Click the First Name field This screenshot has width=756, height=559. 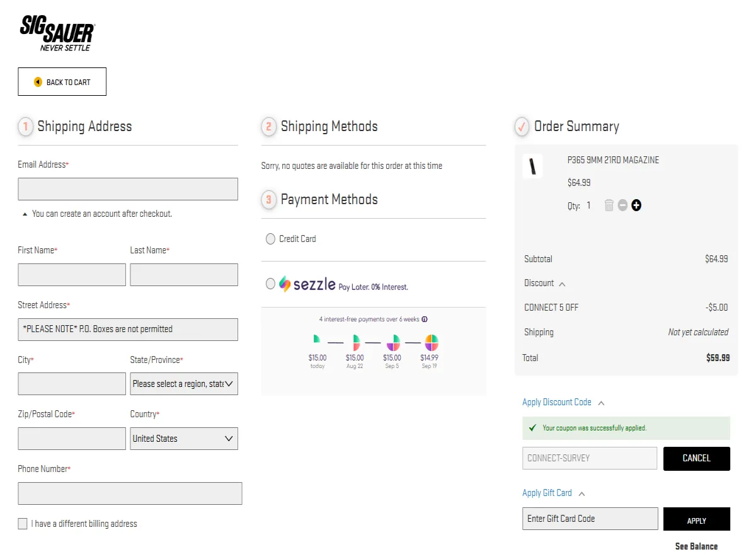pyautogui.click(x=72, y=275)
